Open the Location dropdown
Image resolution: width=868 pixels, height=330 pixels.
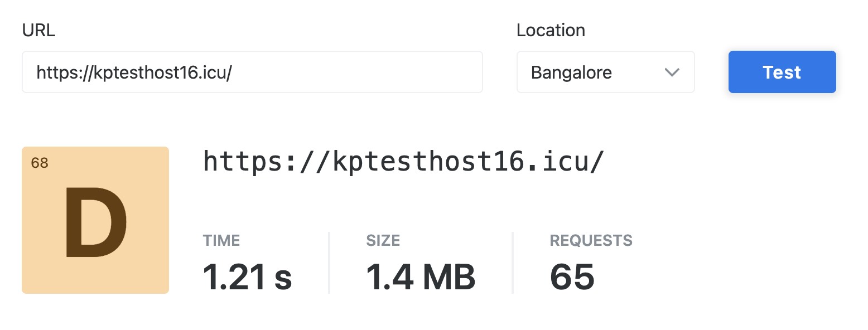tap(605, 72)
